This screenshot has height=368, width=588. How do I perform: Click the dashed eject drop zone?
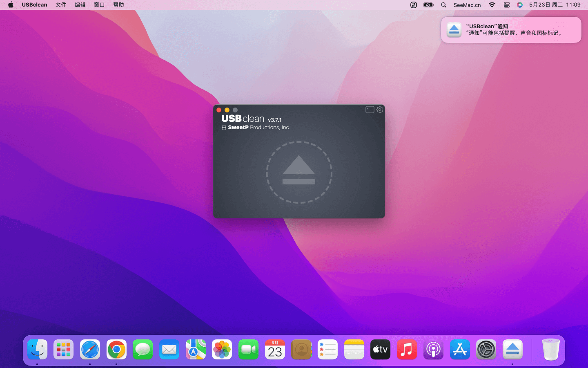coord(299,172)
